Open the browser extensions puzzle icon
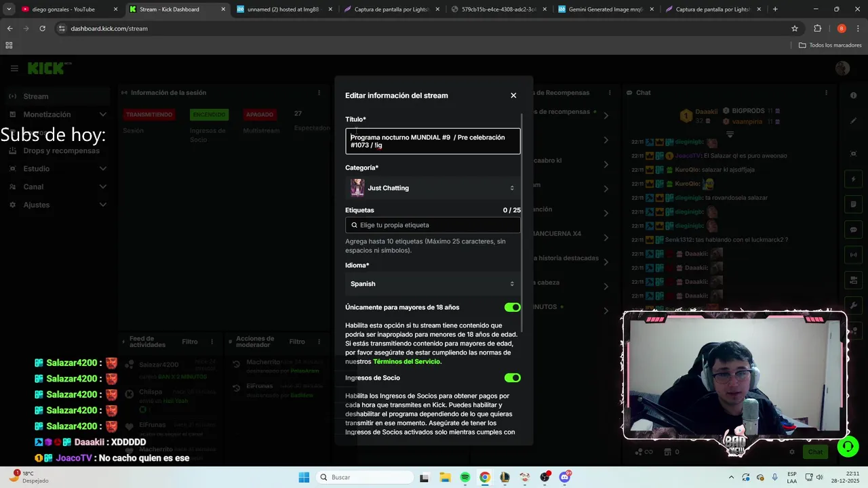The height and width of the screenshot is (488, 868). [x=817, y=28]
